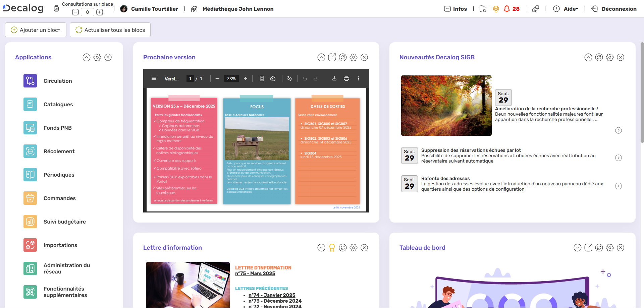The width and height of the screenshot is (644, 308).
Task: Open the PDF more options menu
Action: [x=359, y=78]
